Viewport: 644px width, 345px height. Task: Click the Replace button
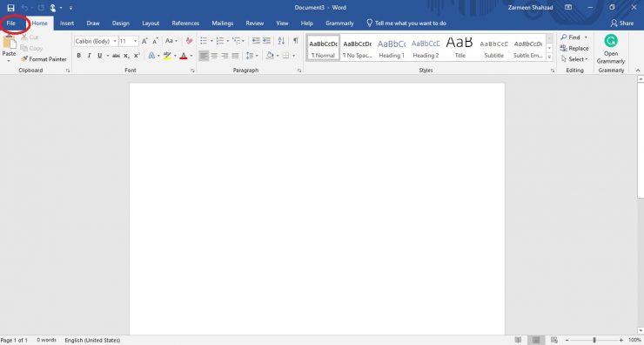(574, 48)
